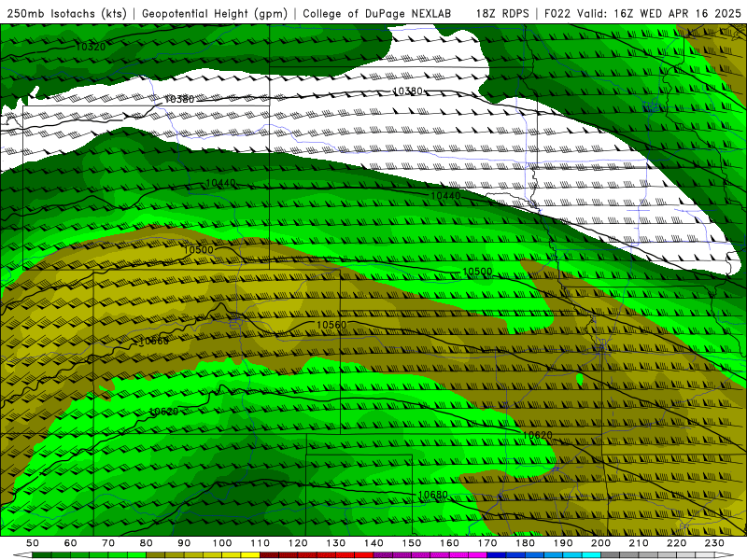Click the 50 kt color bar label
Screen dimensions: 747x560
33,543
